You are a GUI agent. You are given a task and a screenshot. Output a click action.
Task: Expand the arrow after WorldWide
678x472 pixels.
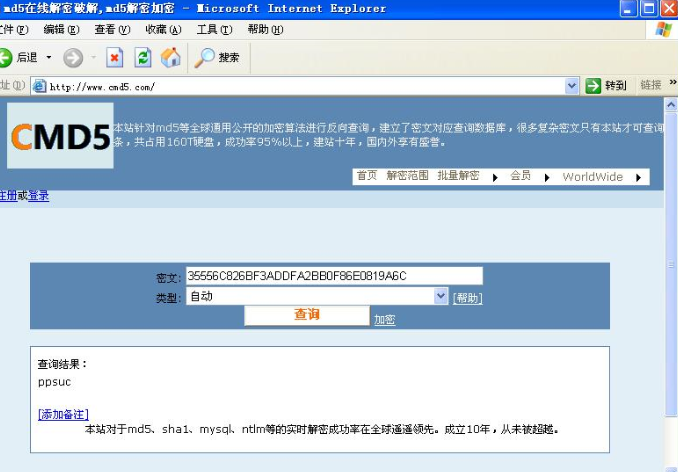coord(638,178)
